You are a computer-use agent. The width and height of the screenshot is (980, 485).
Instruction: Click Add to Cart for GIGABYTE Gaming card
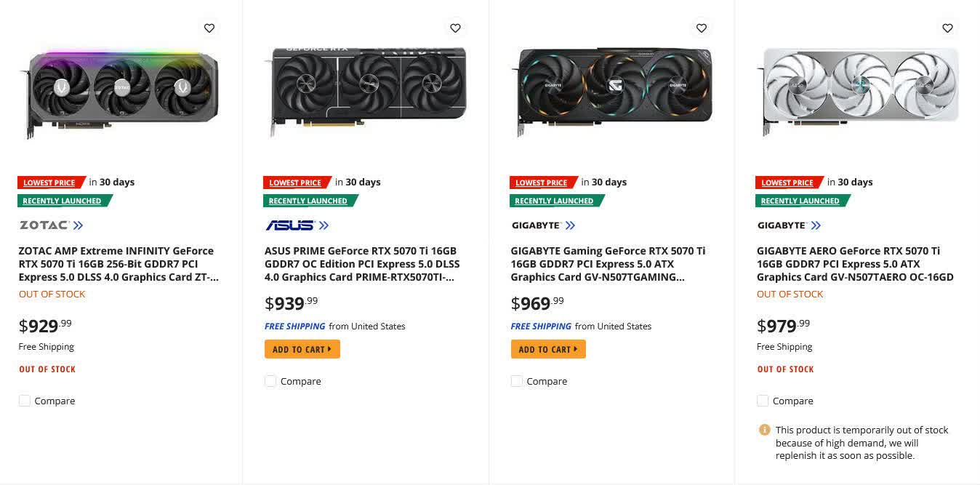[548, 349]
